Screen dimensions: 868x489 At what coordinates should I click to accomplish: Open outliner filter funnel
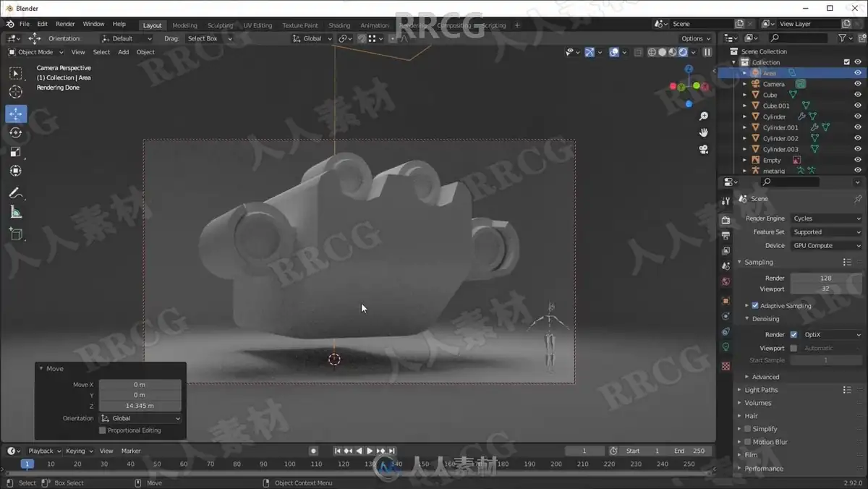click(843, 38)
